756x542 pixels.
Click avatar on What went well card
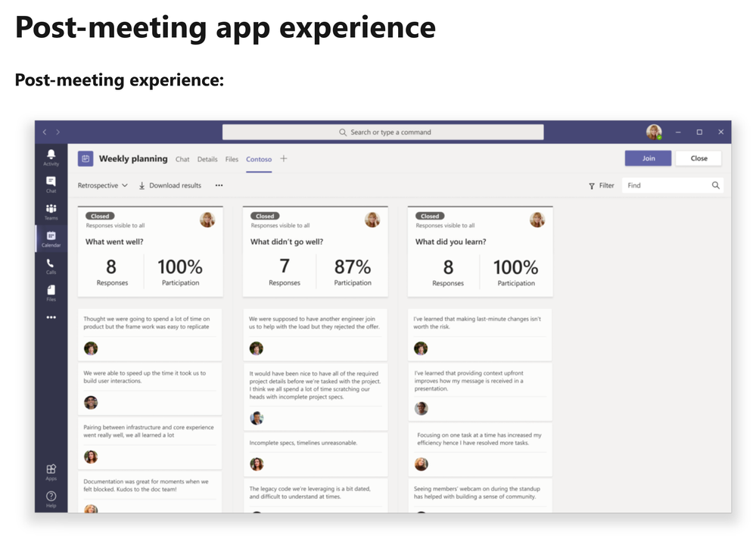(x=207, y=220)
